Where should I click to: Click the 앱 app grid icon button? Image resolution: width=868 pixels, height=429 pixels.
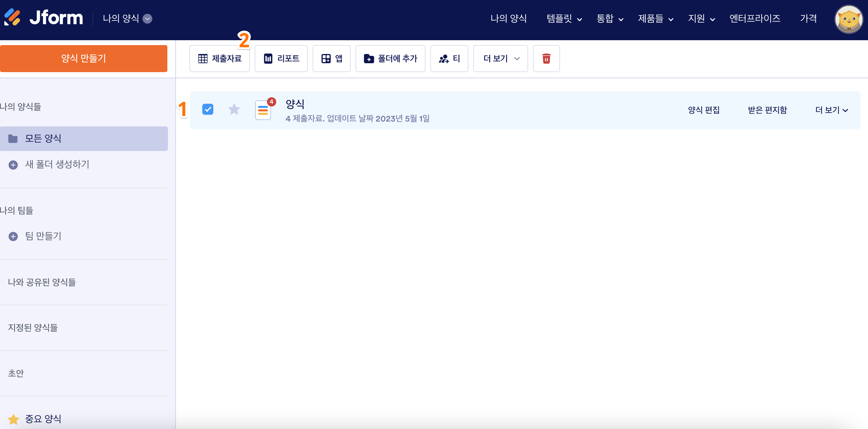[x=331, y=59]
